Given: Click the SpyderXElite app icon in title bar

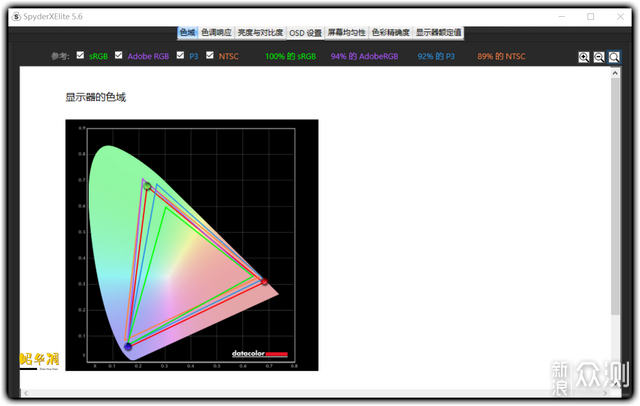Looking at the screenshot, I should [x=16, y=17].
